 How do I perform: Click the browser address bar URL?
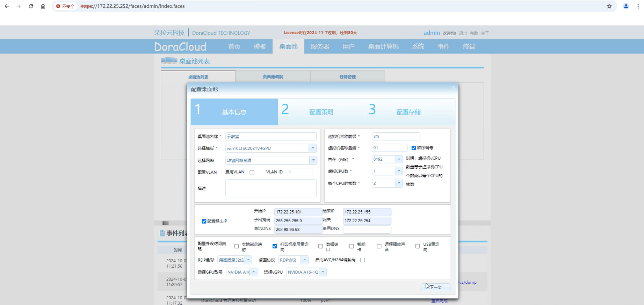[x=132, y=6]
